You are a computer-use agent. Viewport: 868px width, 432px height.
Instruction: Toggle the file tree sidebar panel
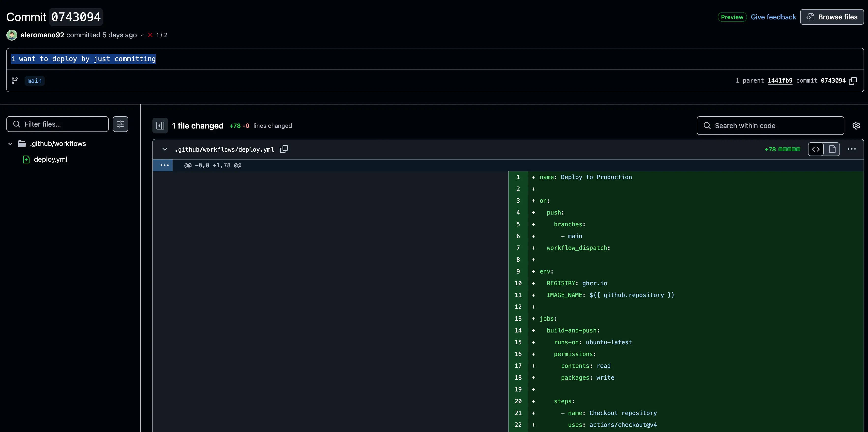[160, 126]
